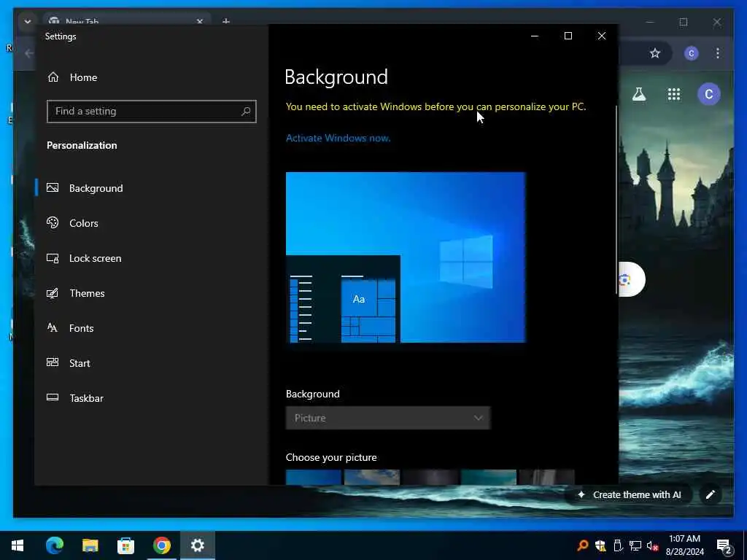Click the orange search tray icon

(x=582, y=545)
